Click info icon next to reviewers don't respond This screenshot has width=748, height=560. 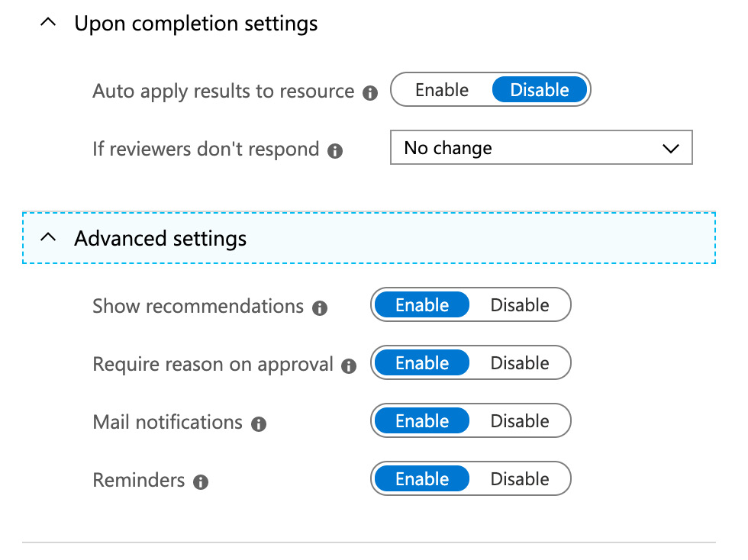[335, 151]
